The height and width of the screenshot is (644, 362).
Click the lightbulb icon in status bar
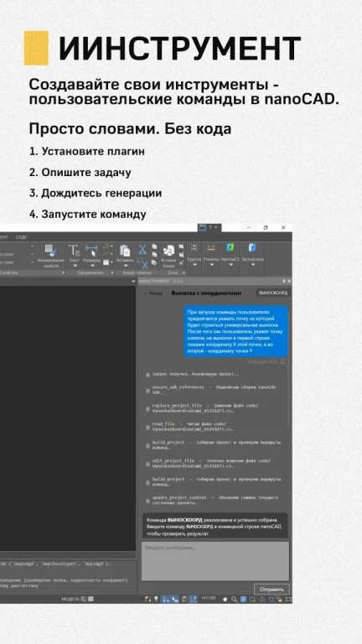pos(156,600)
